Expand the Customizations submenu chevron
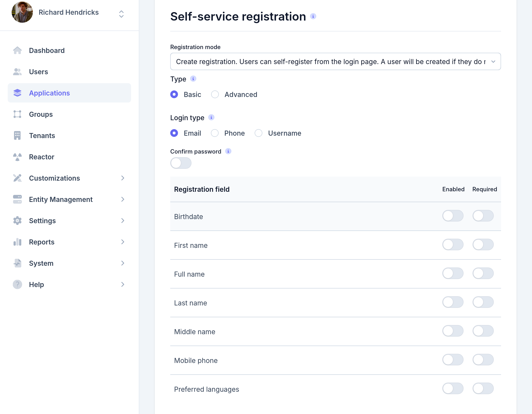The width and height of the screenshot is (532, 414). click(123, 178)
